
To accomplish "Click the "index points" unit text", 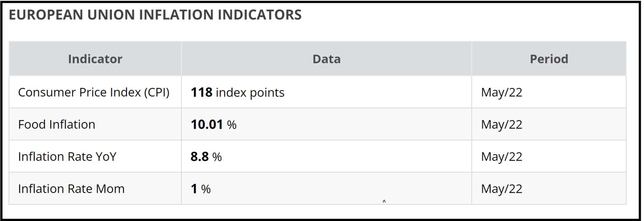I will coord(250,93).
